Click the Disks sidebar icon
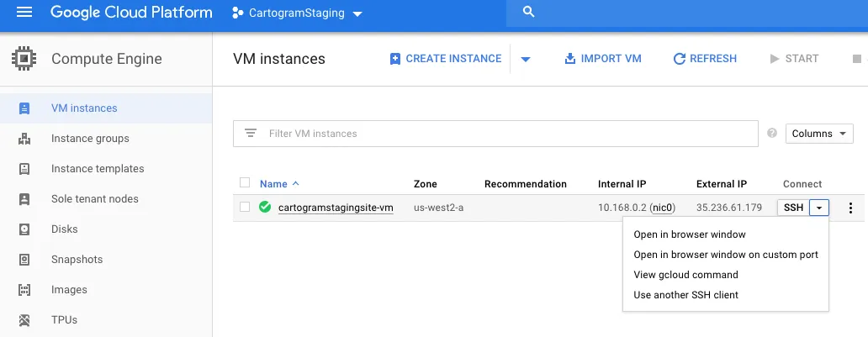Viewport: 868px width, 337px height. click(x=24, y=229)
